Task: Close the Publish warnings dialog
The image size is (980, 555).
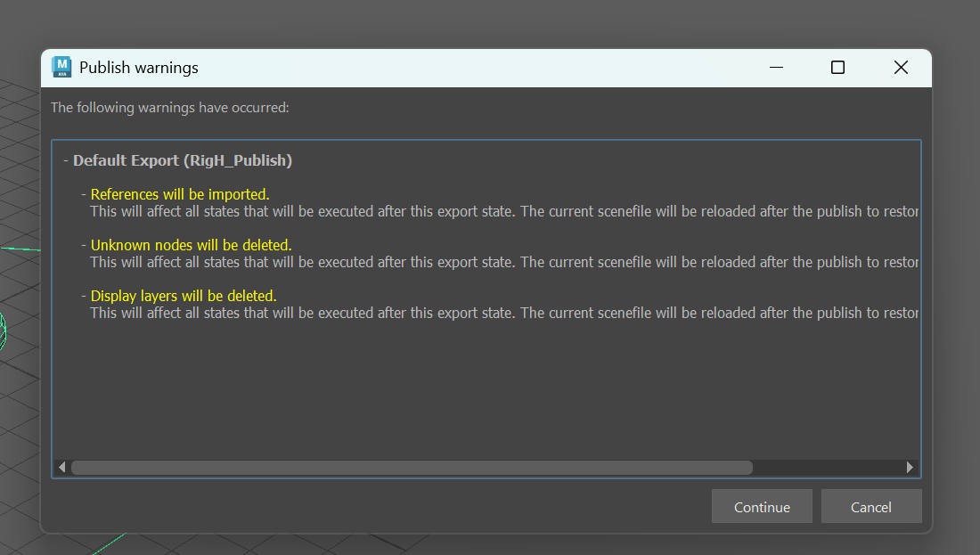Action: click(x=901, y=68)
